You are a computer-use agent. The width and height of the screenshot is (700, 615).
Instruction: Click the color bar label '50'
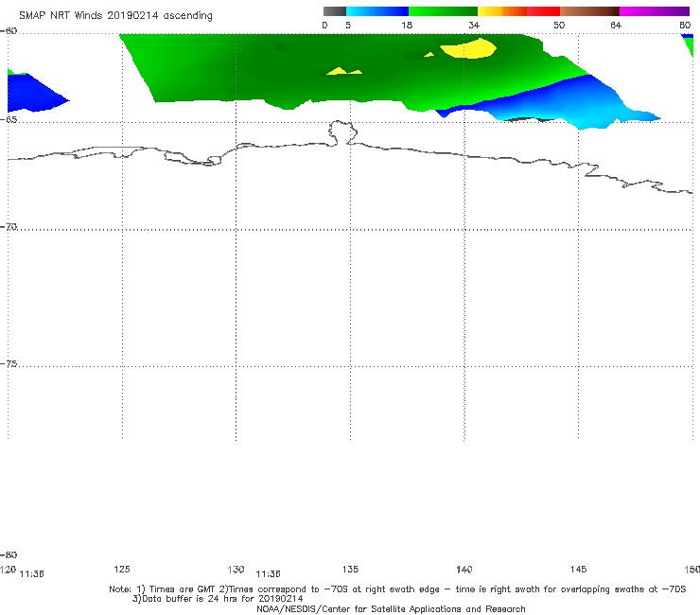pos(559,26)
